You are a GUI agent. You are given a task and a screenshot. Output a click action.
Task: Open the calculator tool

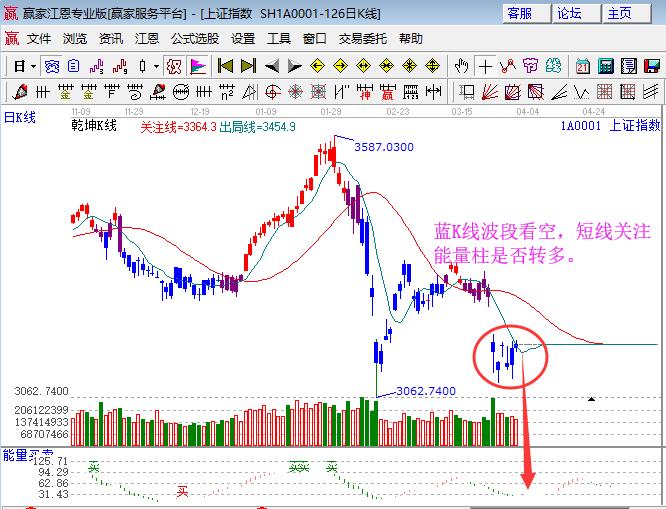coord(606,66)
